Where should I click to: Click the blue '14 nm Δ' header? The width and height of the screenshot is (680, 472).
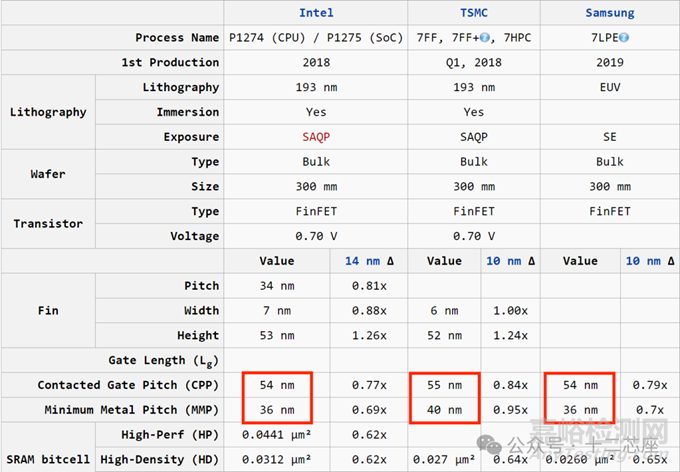pyautogui.click(x=366, y=261)
